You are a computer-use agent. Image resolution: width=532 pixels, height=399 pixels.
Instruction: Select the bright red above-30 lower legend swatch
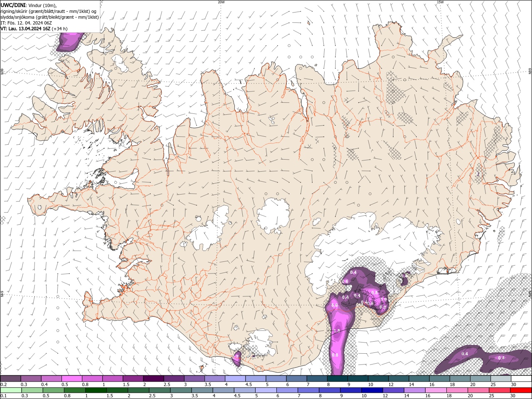pos(521,390)
